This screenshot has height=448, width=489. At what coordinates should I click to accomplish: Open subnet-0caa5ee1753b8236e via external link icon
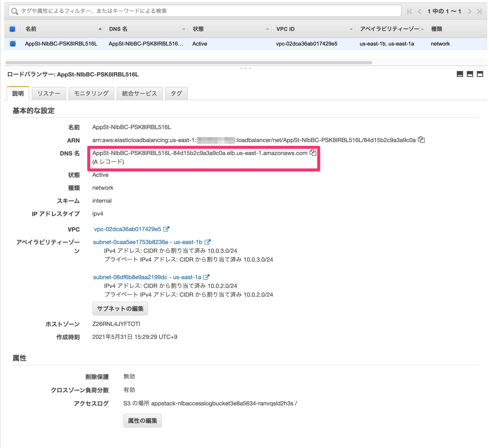207,242
